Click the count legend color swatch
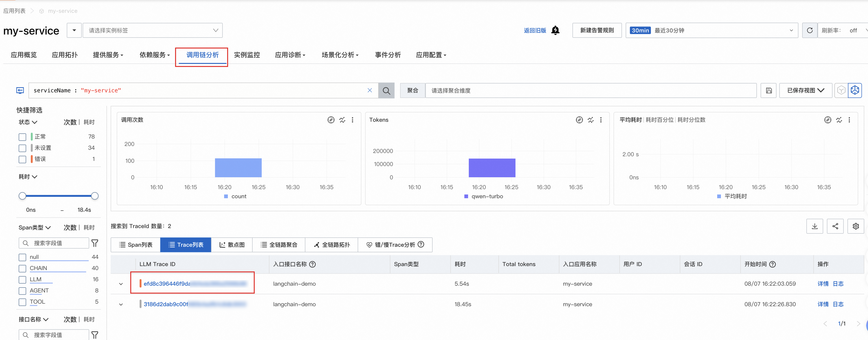Viewport: 868px width, 340px height. coord(226,196)
